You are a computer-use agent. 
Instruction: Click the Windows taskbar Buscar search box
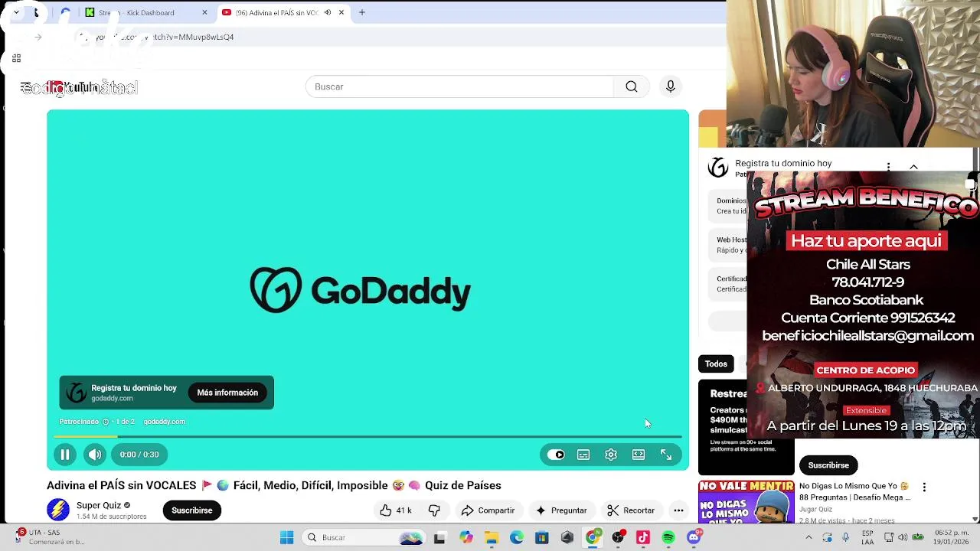click(x=364, y=538)
